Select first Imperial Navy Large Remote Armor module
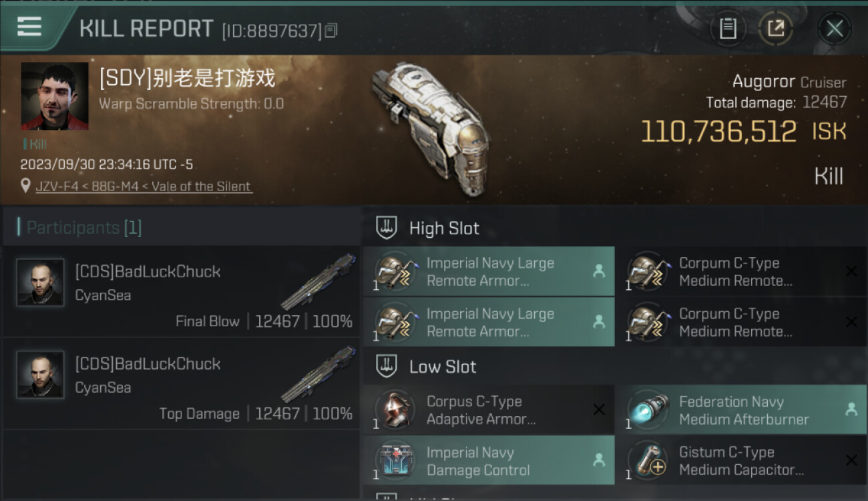This screenshot has height=501, width=868. (489, 272)
